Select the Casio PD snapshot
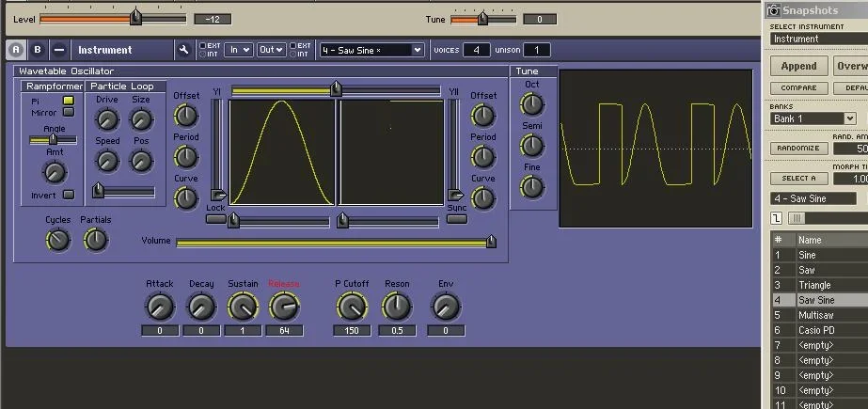Image resolution: width=868 pixels, height=409 pixels. tap(814, 330)
